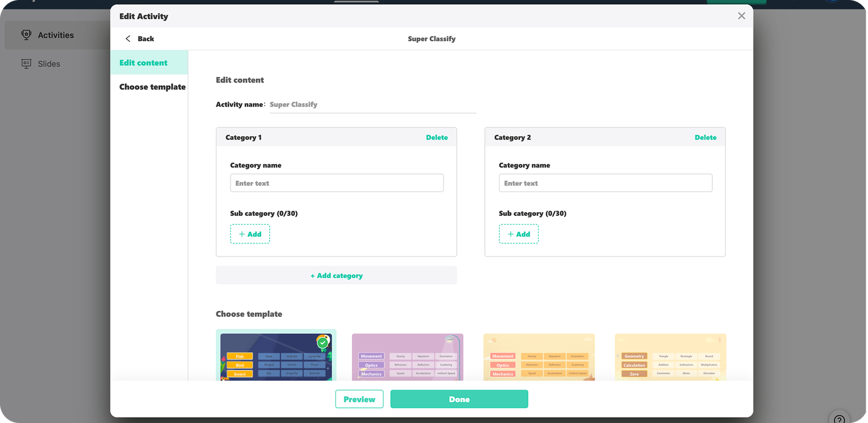The width and height of the screenshot is (868, 423).
Task: Close the Edit Activity dialog
Action: click(x=741, y=16)
